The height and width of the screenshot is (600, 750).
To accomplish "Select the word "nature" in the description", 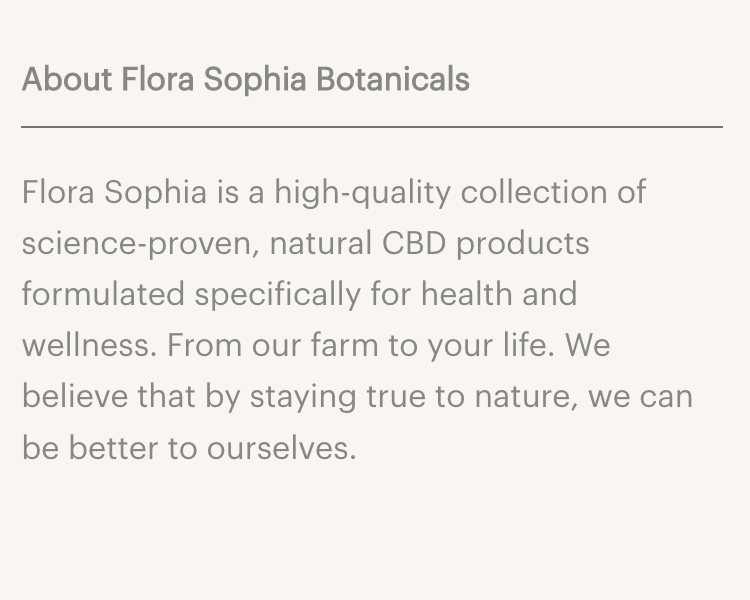I will [519, 396].
